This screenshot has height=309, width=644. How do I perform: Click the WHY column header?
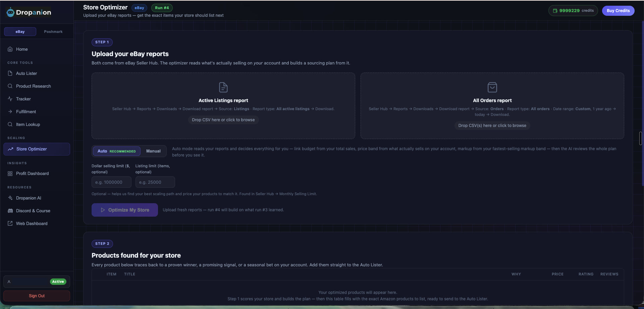click(x=516, y=274)
